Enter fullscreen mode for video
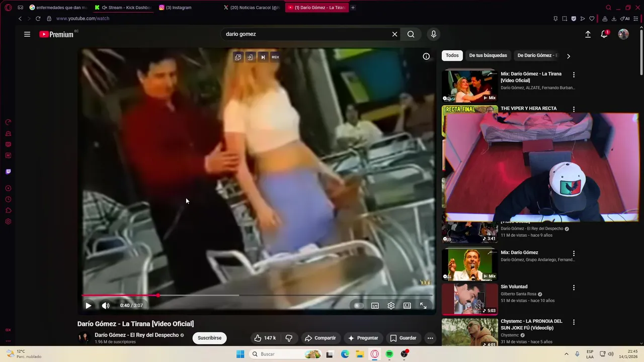 click(423, 305)
